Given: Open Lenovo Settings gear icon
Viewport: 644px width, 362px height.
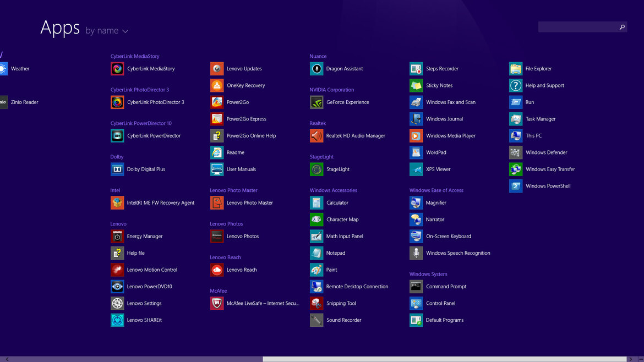Looking at the screenshot, I should point(117,303).
